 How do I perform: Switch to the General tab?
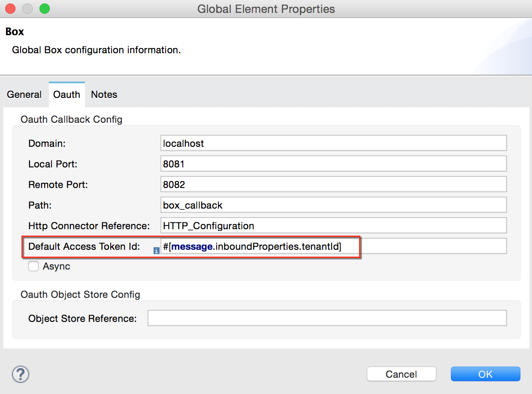[x=24, y=94]
